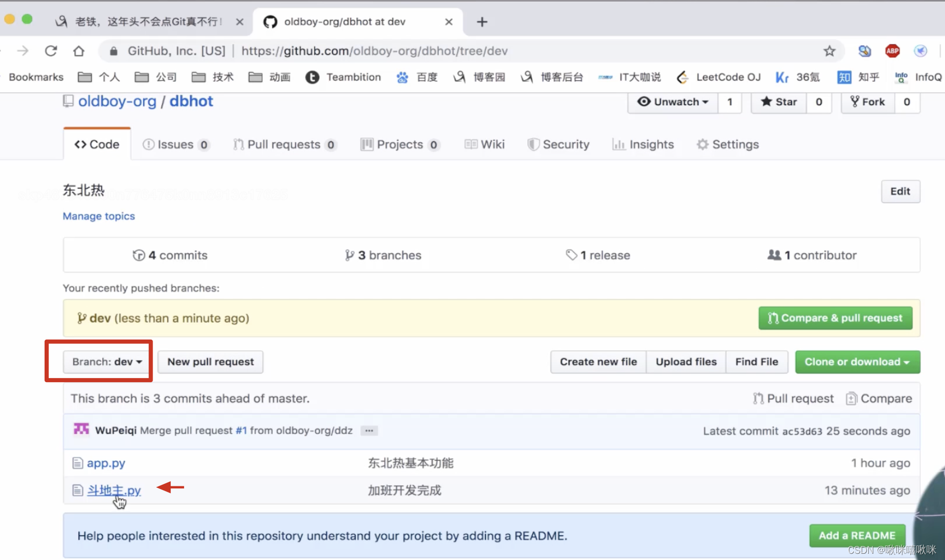
Task: Fork the dbhot repository
Action: coord(867,102)
